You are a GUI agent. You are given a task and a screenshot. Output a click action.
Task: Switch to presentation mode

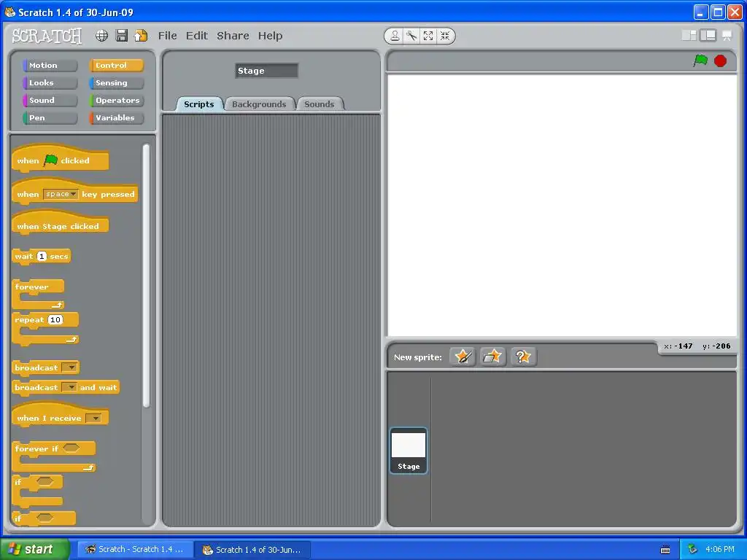point(727,35)
